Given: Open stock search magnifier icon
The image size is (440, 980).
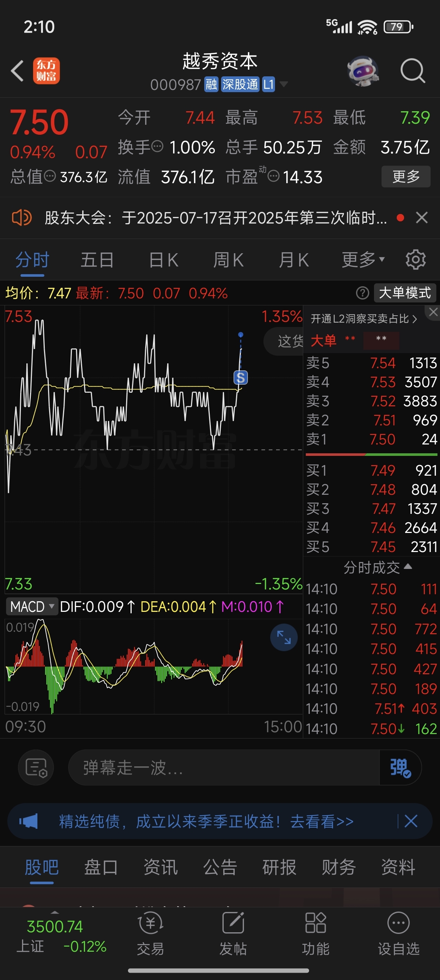Looking at the screenshot, I should [412, 71].
